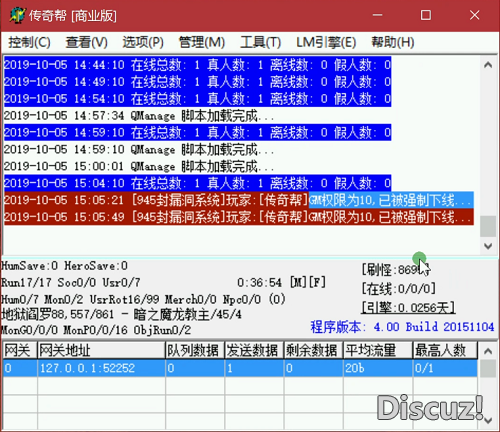Click the 程序版本 4.00 Build 20151104 text

point(402,327)
